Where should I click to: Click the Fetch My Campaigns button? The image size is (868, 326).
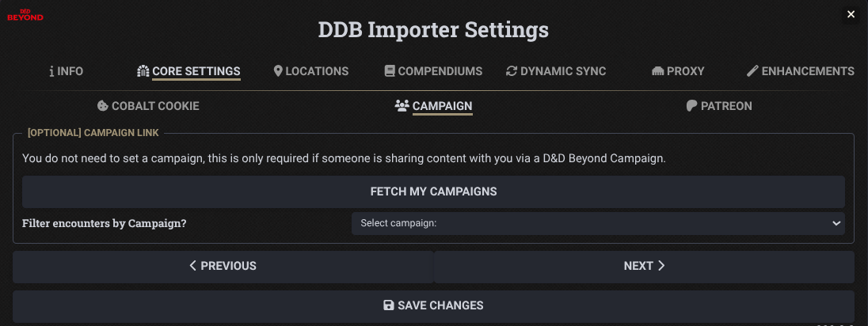pos(433,191)
